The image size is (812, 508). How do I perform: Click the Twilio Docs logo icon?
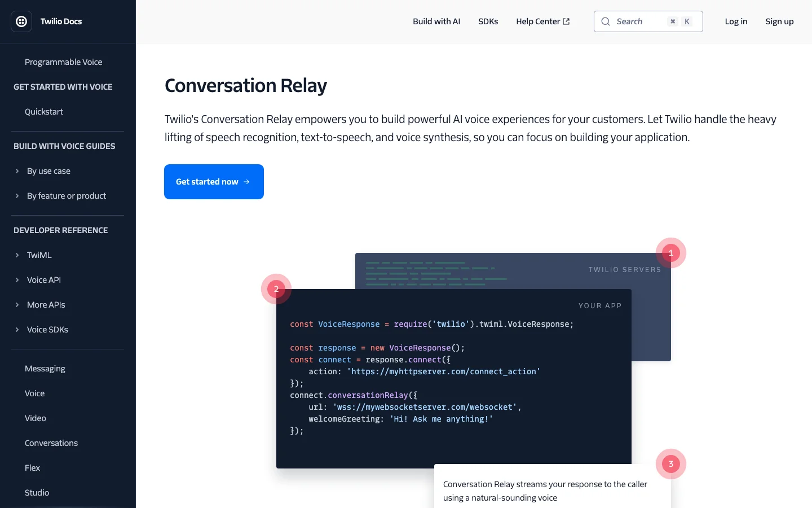click(21, 21)
